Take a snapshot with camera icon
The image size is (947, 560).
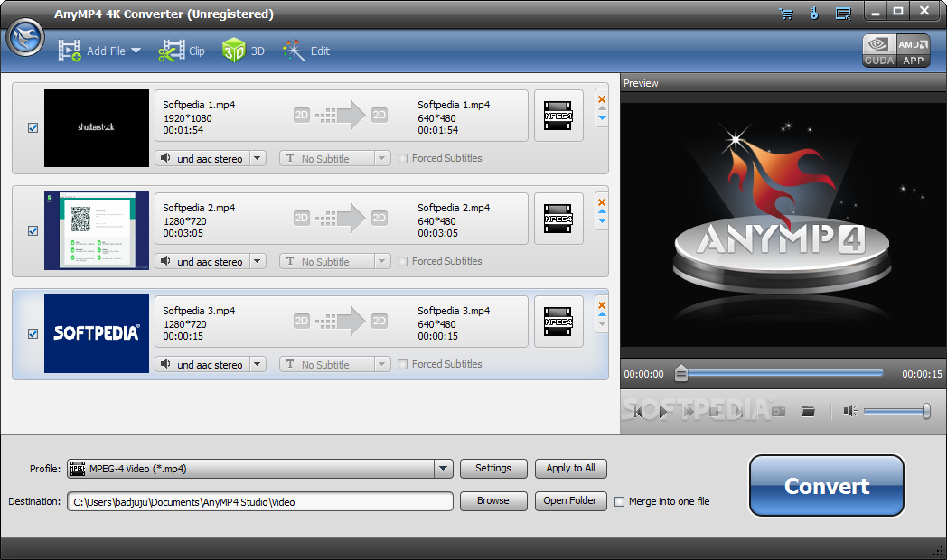pos(779,412)
